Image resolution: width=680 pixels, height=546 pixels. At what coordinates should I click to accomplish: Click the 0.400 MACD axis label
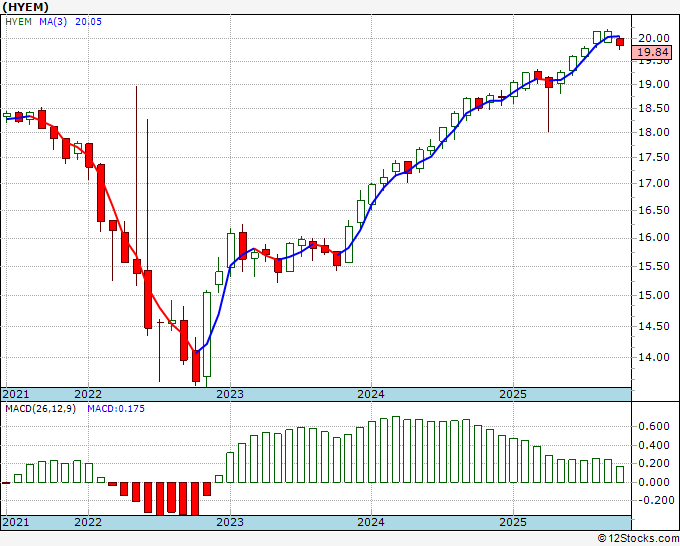(x=654, y=445)
